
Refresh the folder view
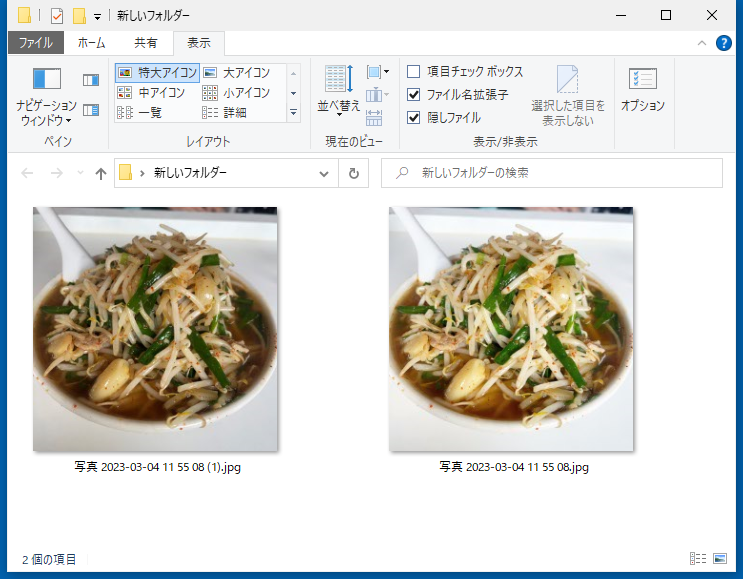353,173
